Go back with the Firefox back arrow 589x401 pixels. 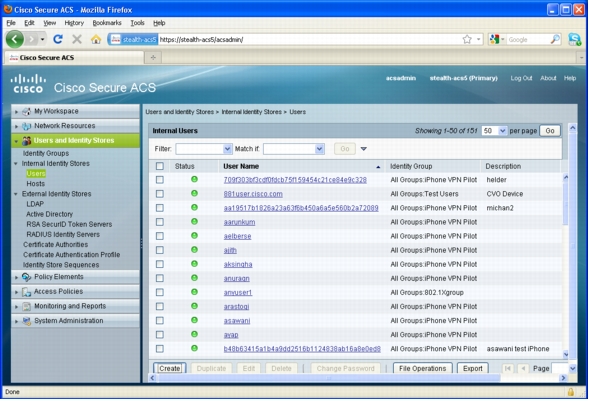point(14,39)
